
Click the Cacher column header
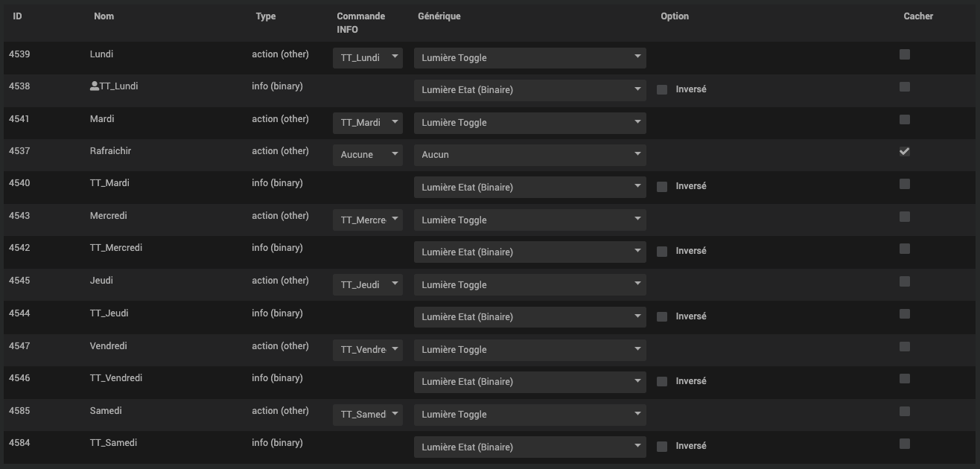click(x=917, y=16)
